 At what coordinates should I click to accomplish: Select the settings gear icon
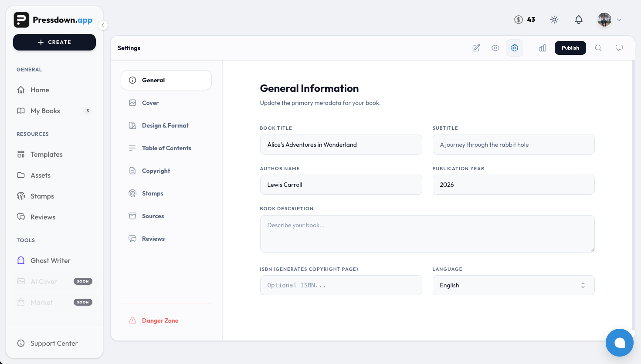515,48
